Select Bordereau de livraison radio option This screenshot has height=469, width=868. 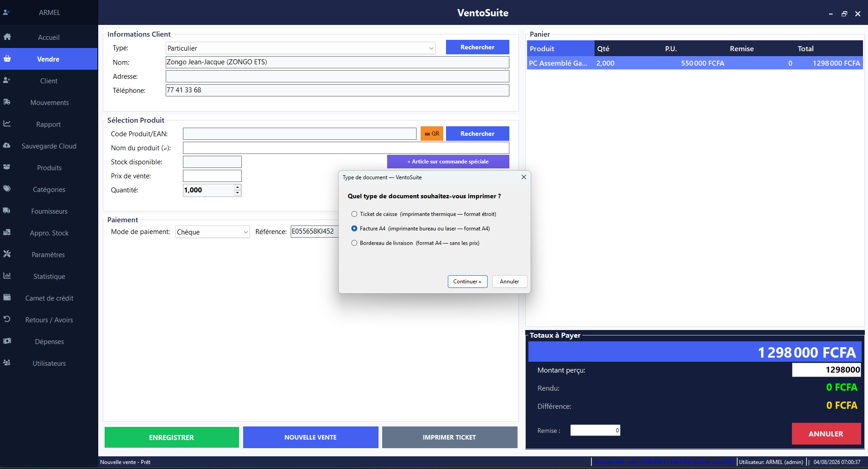coord(354,243)
